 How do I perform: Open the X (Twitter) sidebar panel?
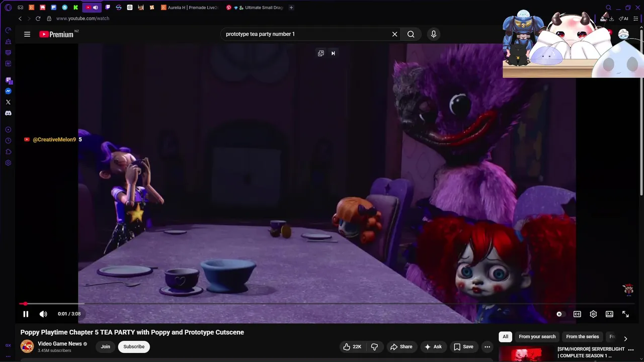pos(8,102)
